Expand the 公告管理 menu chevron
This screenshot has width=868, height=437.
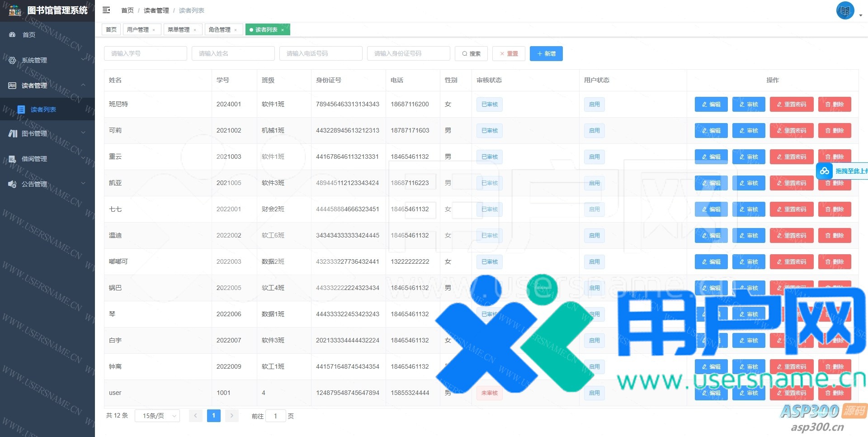pos(83,184)
